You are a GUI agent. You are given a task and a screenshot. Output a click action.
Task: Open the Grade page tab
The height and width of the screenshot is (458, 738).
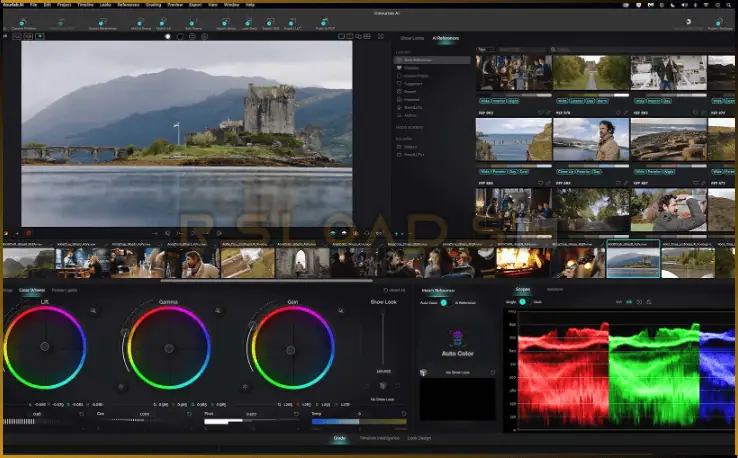tap(339, 438)
